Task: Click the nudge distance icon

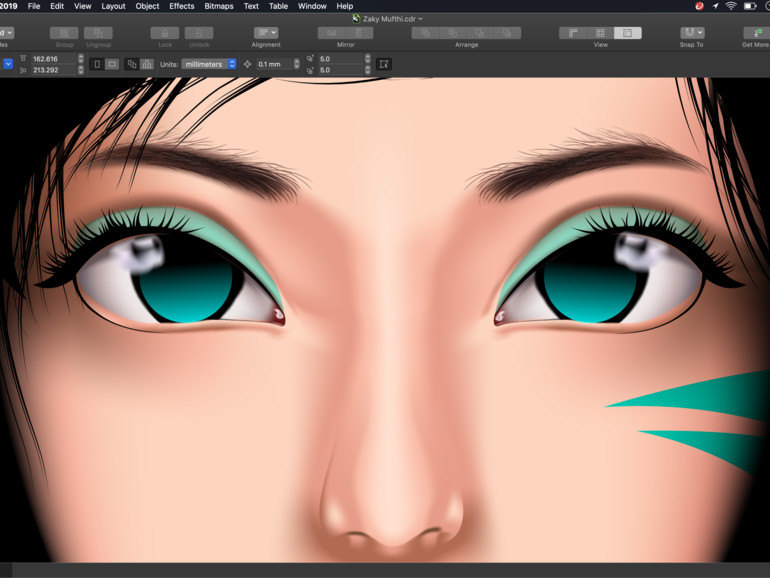Action: click(248, 64)
